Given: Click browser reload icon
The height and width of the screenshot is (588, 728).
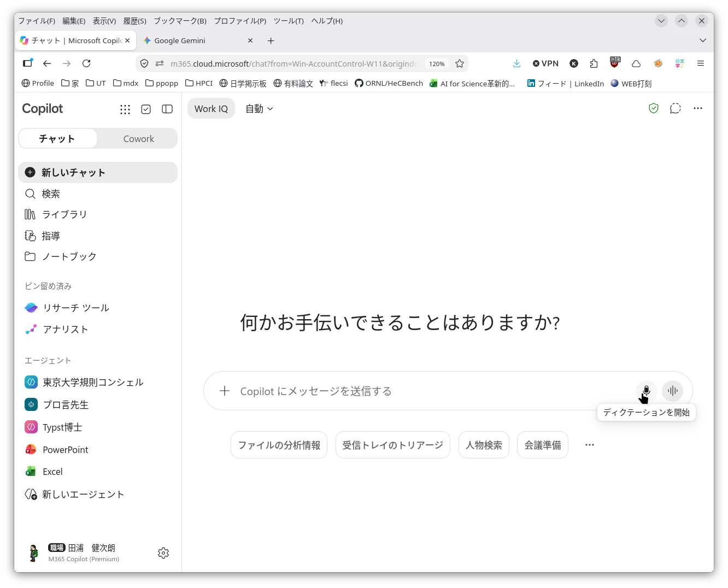Looking at the screenshot, I should coord(86,63).
